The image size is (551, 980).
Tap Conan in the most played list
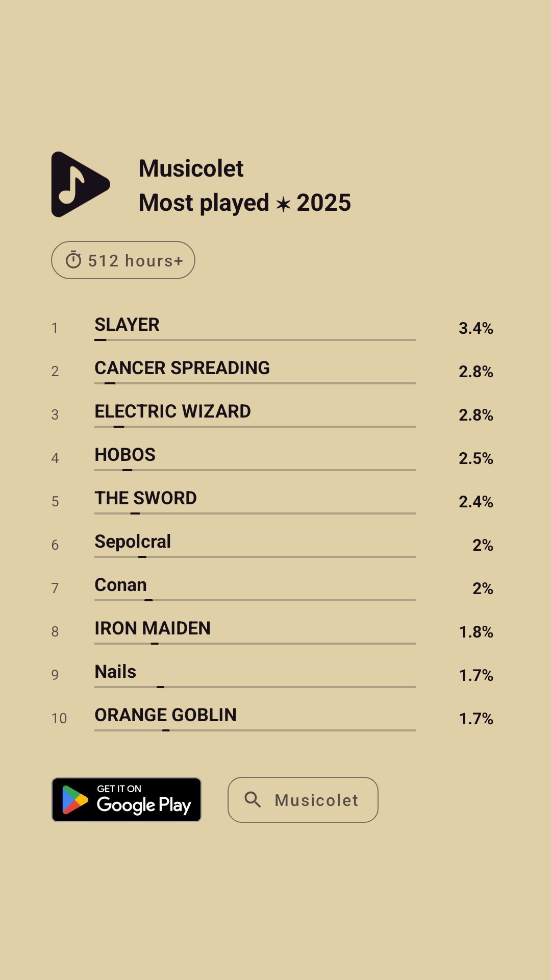pyautogui.click(x=120, y=585)
